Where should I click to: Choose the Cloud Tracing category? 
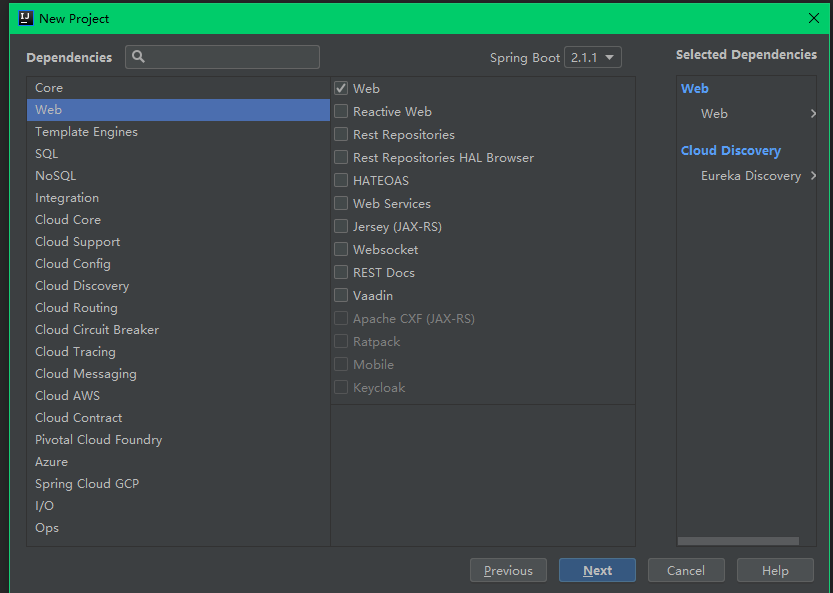pos(178,352)
